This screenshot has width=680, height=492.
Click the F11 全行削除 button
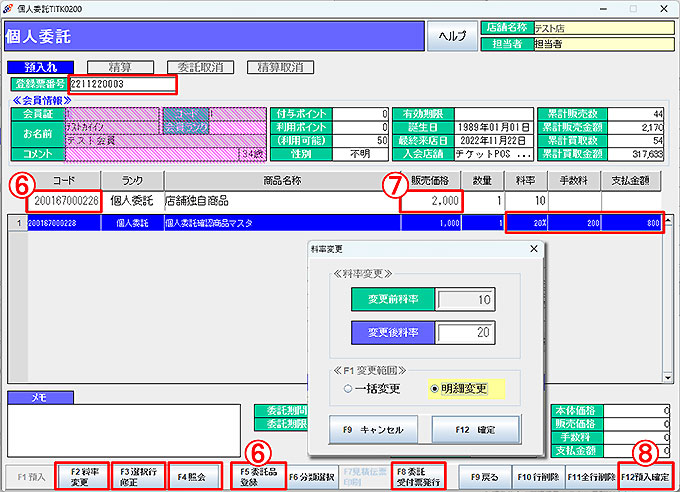(592, 477)
